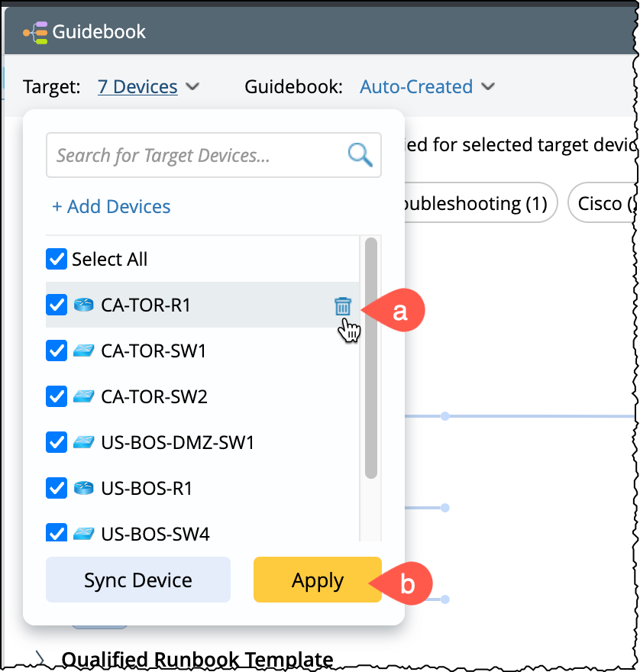Viewport: 640px width, 672px height.
Task: Click the Guidebook logo icon
Action: point(36,32)
